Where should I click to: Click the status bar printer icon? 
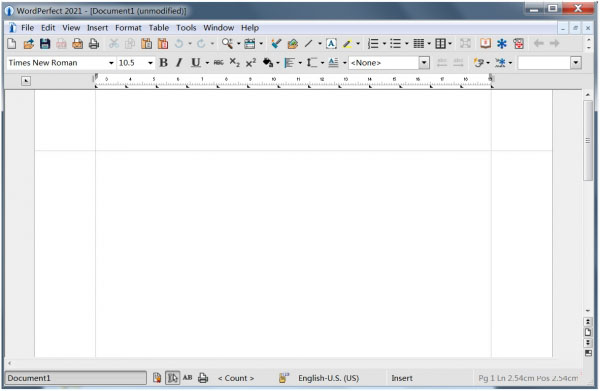[203, 378]
